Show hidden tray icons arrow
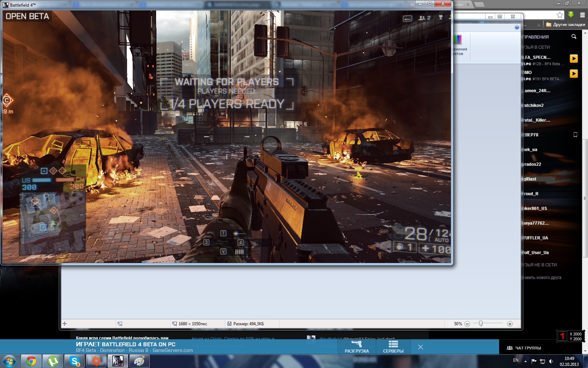 [525, 361]
